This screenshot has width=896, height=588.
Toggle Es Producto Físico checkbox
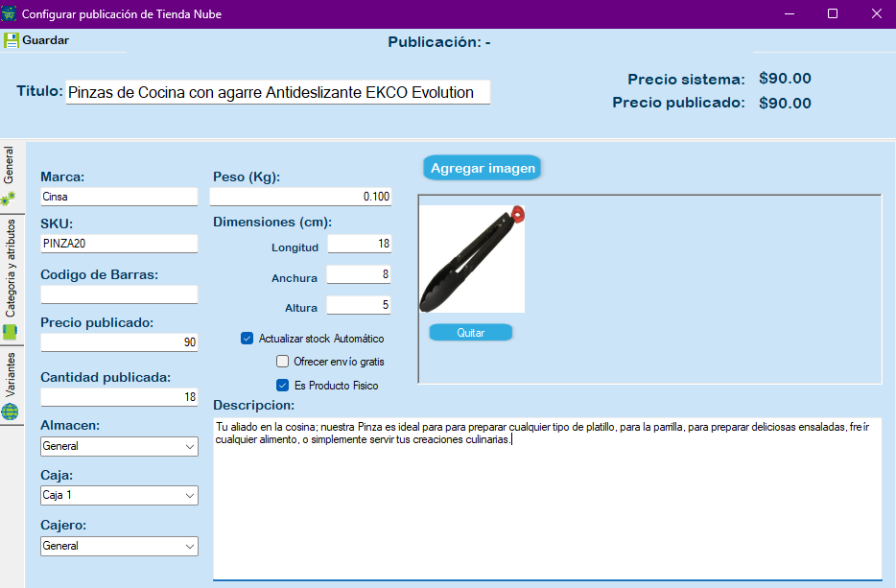coord(282,386)
